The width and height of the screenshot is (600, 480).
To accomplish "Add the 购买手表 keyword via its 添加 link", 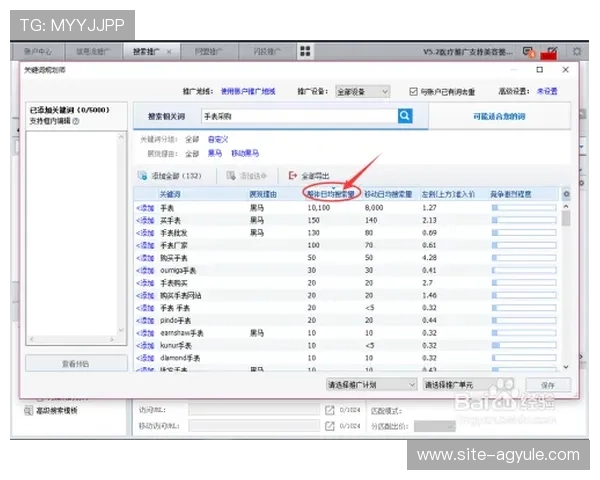I will tap(145, 258).
